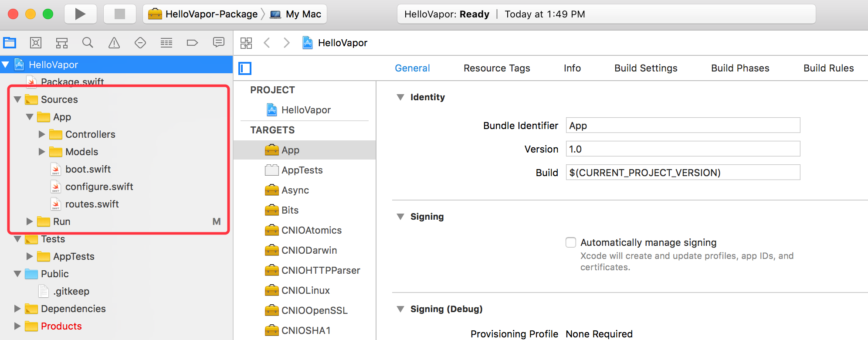The width and height of the screenshot is (868, 340).
Task: Collapse the Signing (Debug) section
Action: coord(400,309)
